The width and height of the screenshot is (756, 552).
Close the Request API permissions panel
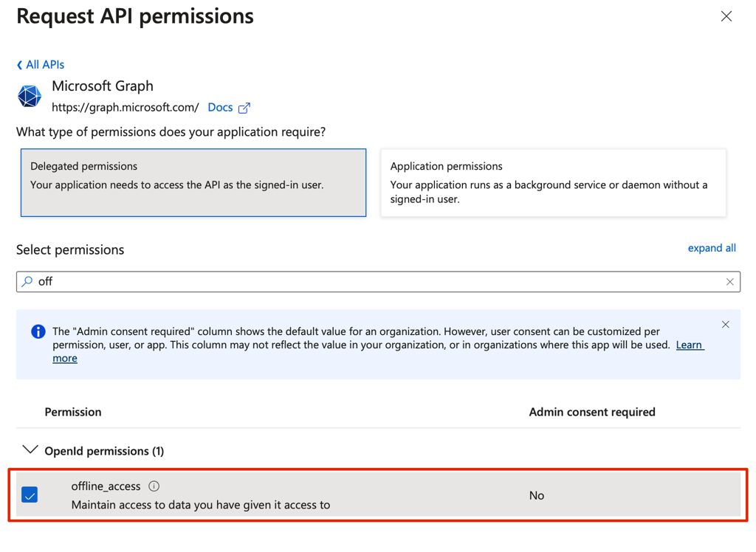pyautogui.click(x=726, y=16)
